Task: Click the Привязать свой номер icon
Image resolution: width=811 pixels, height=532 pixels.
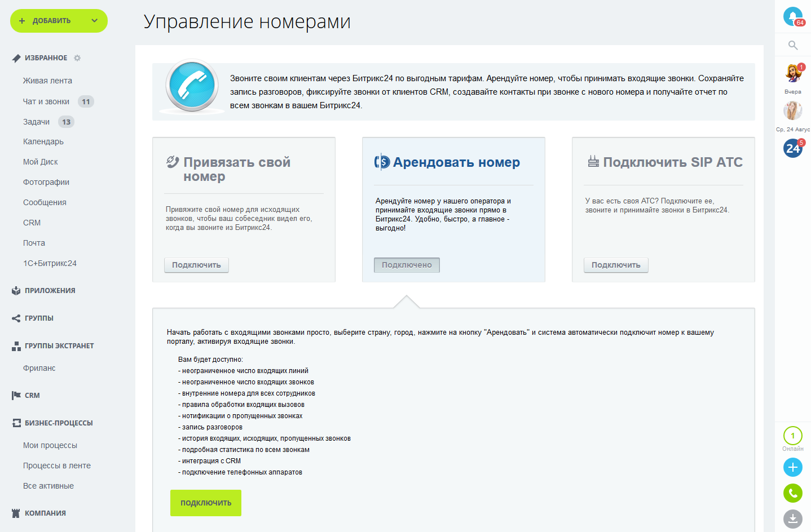Action: (173, 162)
